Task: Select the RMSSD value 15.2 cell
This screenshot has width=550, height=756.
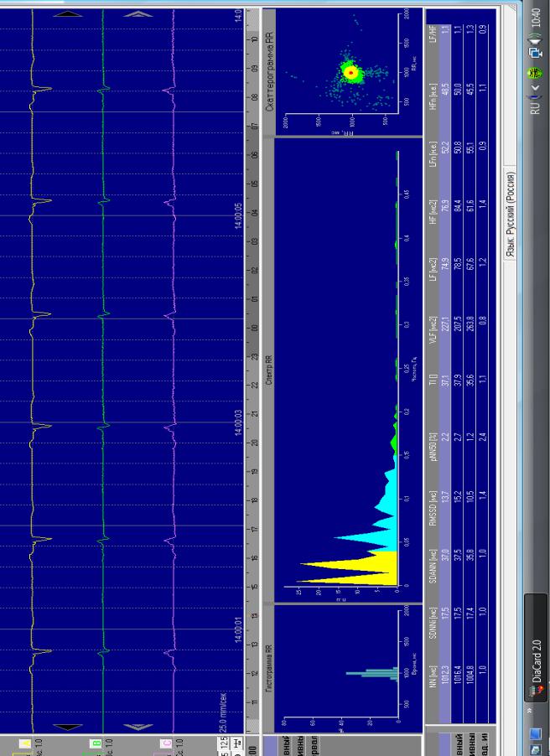Action: tap(458, 495)
